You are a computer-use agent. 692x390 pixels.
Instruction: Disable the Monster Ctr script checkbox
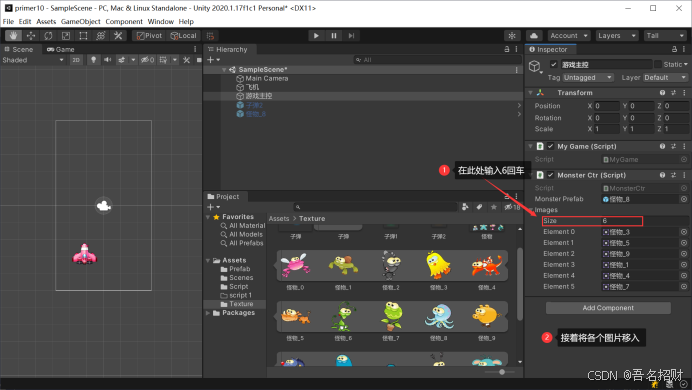[550, 175]
